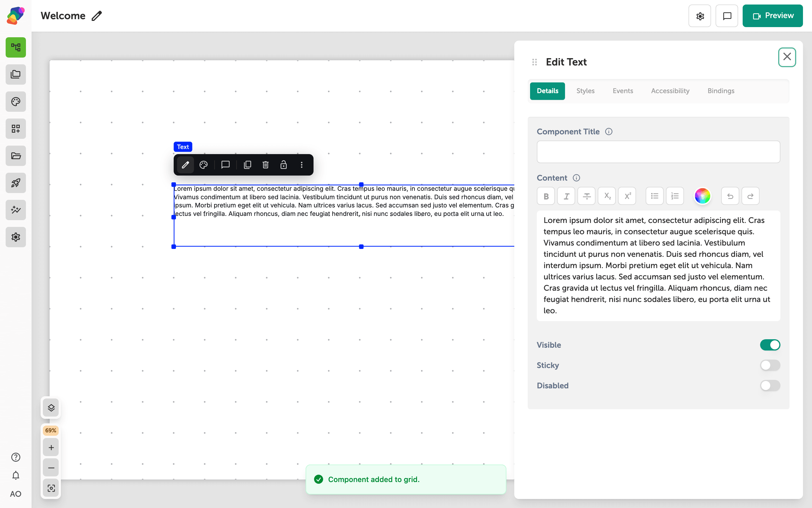The height and width of the screenshot is (508, 812).
Task: Redo the content edit
Action: (x=751, y=196)
